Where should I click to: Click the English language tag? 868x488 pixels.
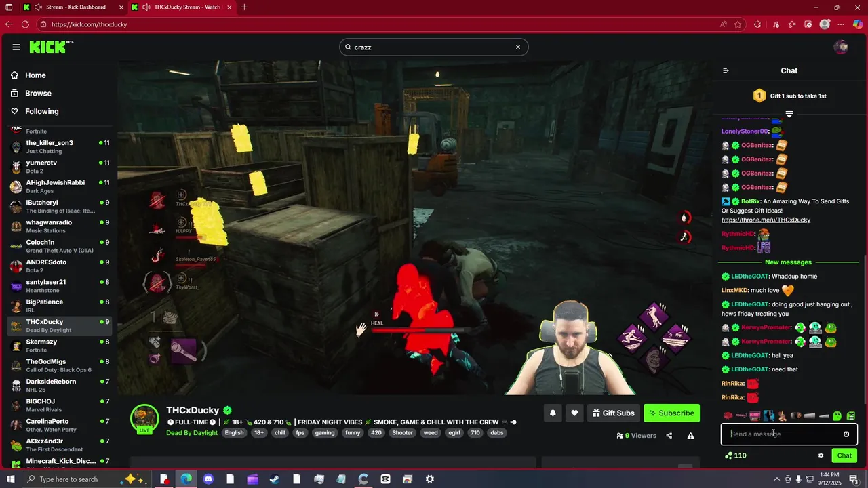click(x=234, y=433)
